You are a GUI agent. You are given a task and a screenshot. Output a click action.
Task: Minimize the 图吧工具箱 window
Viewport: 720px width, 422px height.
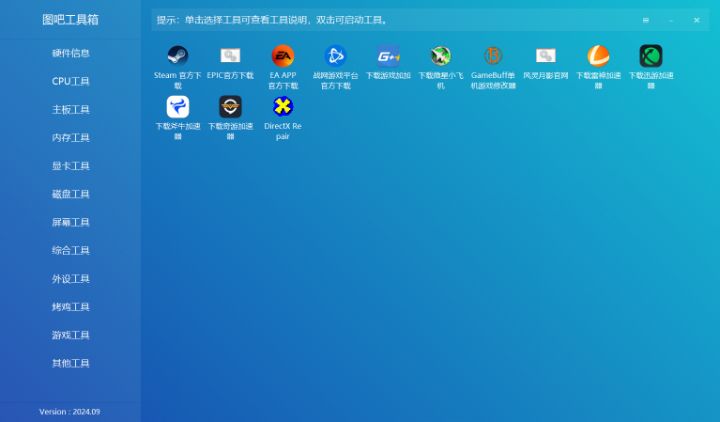coord(671,20)
